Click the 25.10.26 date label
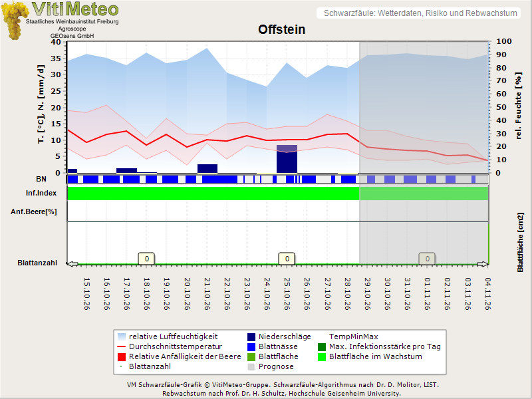Viewport: 532px width, 399px height. (x=287, y=294)
